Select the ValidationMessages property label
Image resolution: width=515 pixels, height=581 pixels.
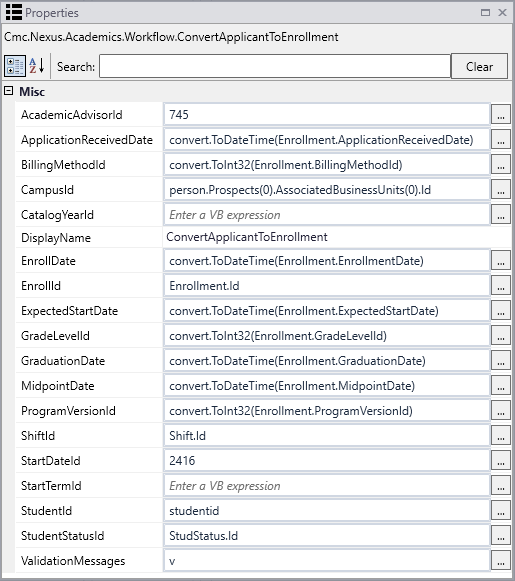(x=73, y=561)
